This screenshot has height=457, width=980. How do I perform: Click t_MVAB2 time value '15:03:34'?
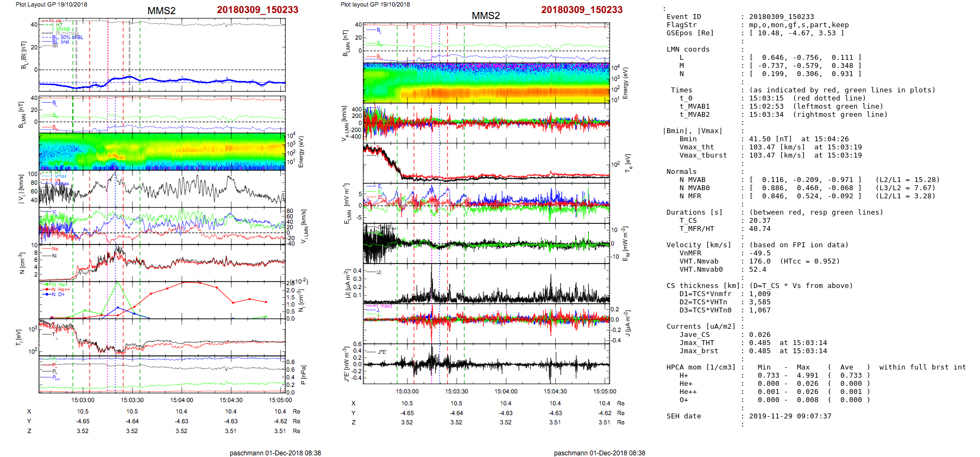point(766,115)
